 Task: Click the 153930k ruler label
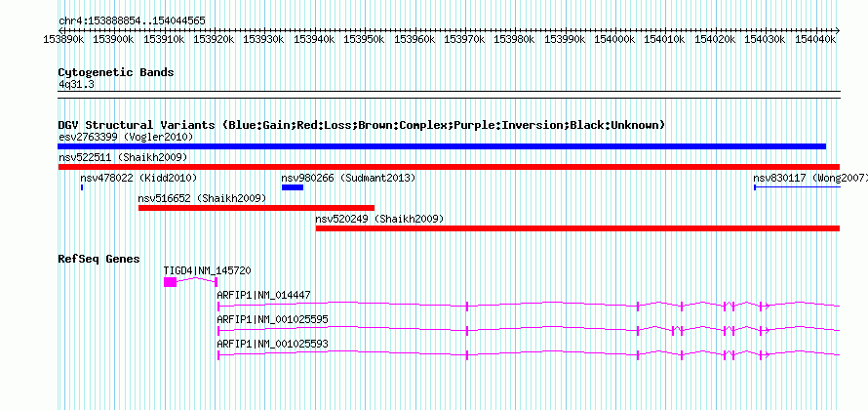[264, 39]
